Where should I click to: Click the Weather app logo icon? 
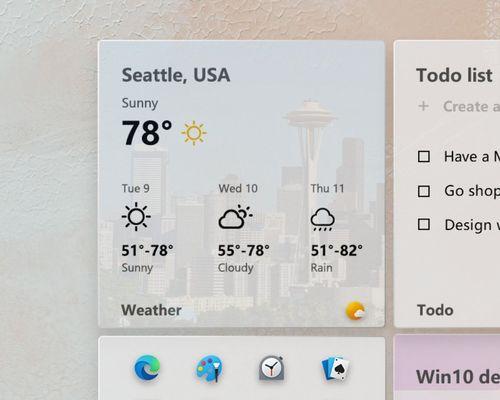point(355,311)
